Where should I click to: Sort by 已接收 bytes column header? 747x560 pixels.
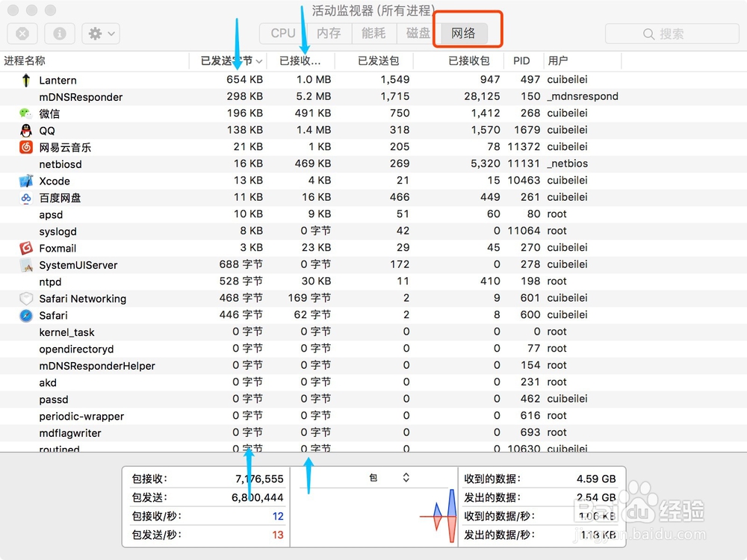pos(300,61)
